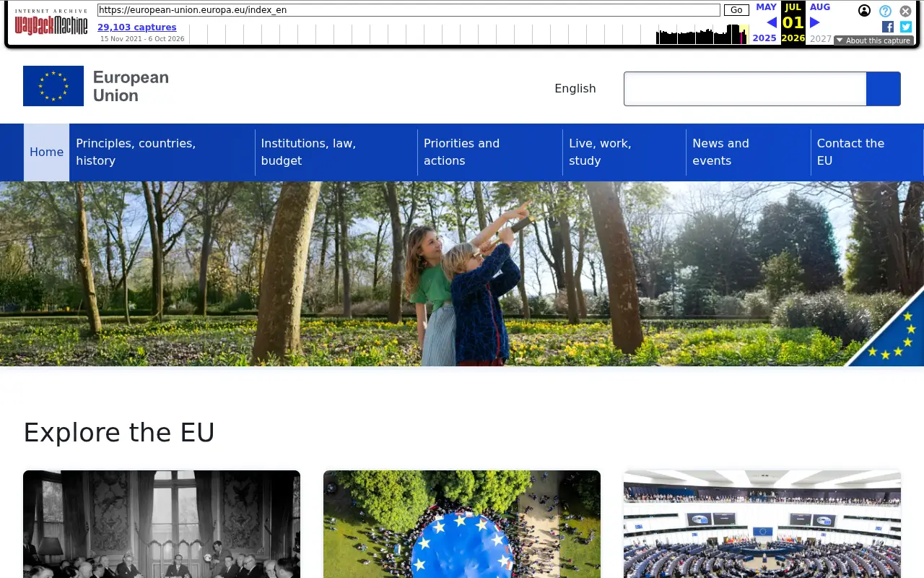This screenshot has height=578, width=924.
Task: Open the European Parliament chamber photo card
Action: pos(762,524)
